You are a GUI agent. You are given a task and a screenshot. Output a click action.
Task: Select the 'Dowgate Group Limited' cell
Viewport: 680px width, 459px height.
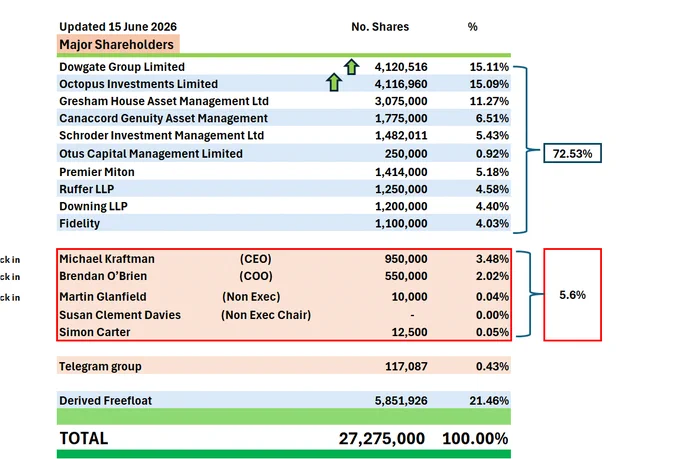[122, 67]
